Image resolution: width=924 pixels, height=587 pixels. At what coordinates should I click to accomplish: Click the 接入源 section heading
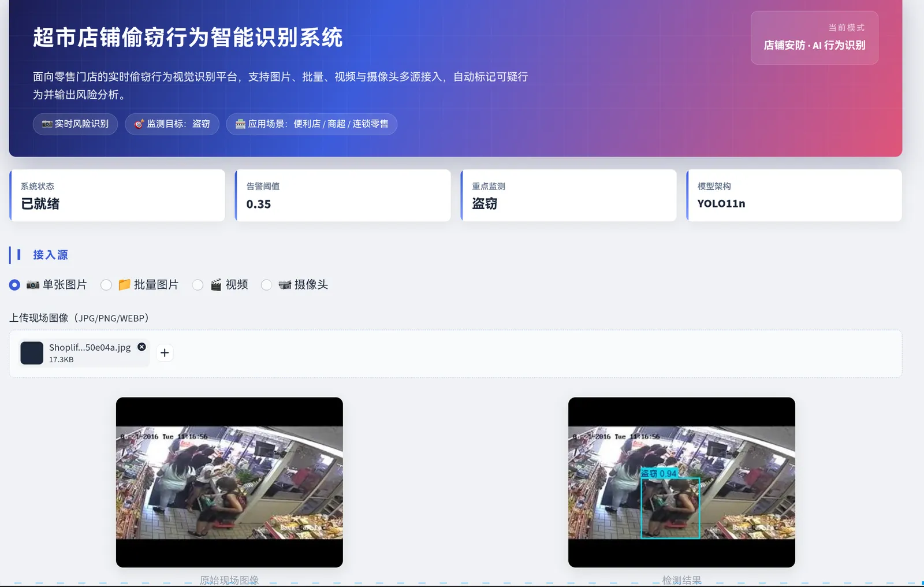click(x=50, y=255)
